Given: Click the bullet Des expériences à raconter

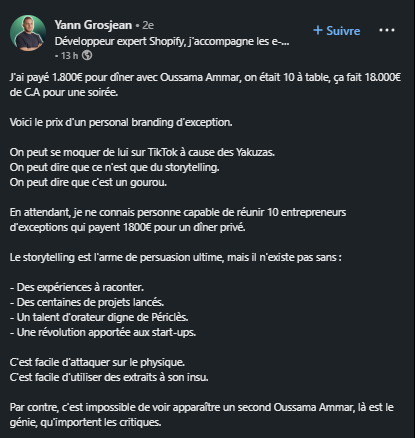Looking at the screenshot, I should (x=77, y=287).
